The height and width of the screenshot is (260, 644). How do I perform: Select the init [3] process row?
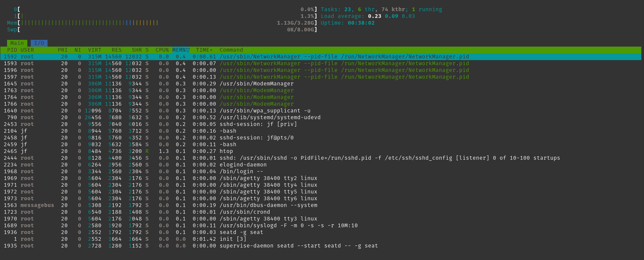coord(233,239)
